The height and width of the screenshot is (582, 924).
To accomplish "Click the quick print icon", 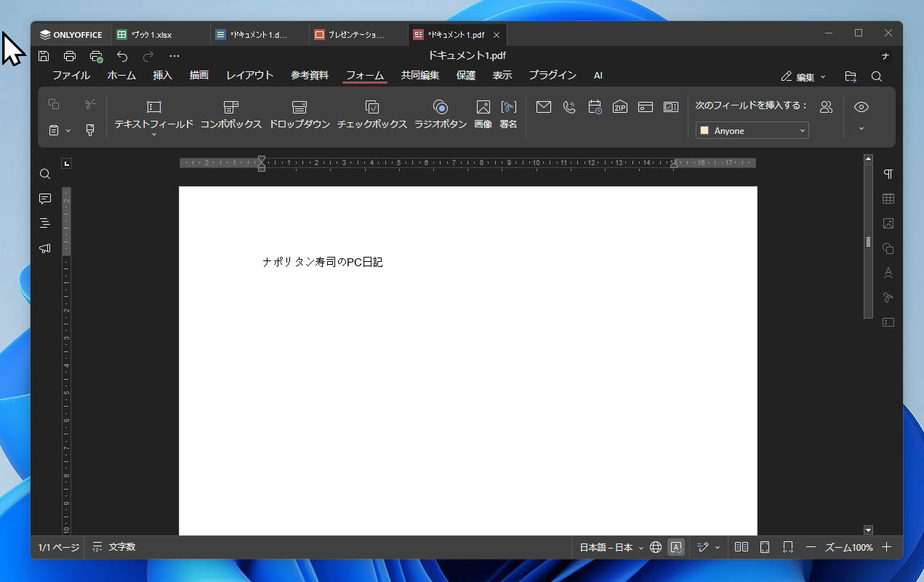I will point(96,56).
